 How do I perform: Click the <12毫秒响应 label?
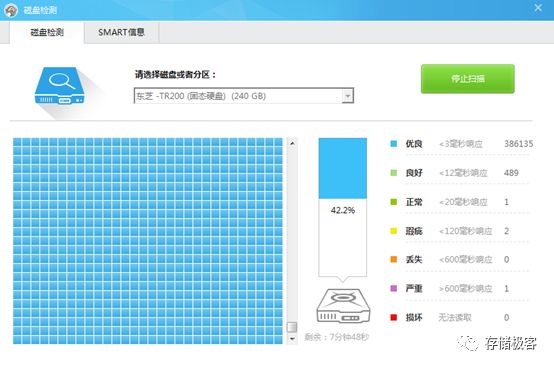click(x=463, y=173)
